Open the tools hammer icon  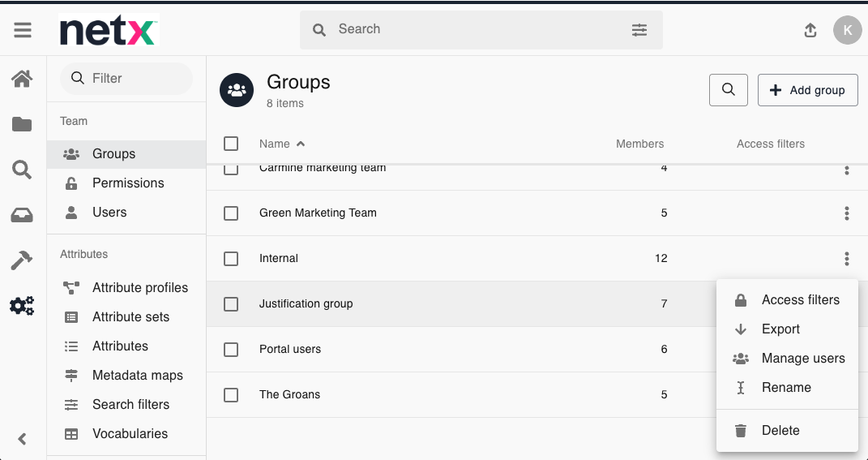(22, 260)
